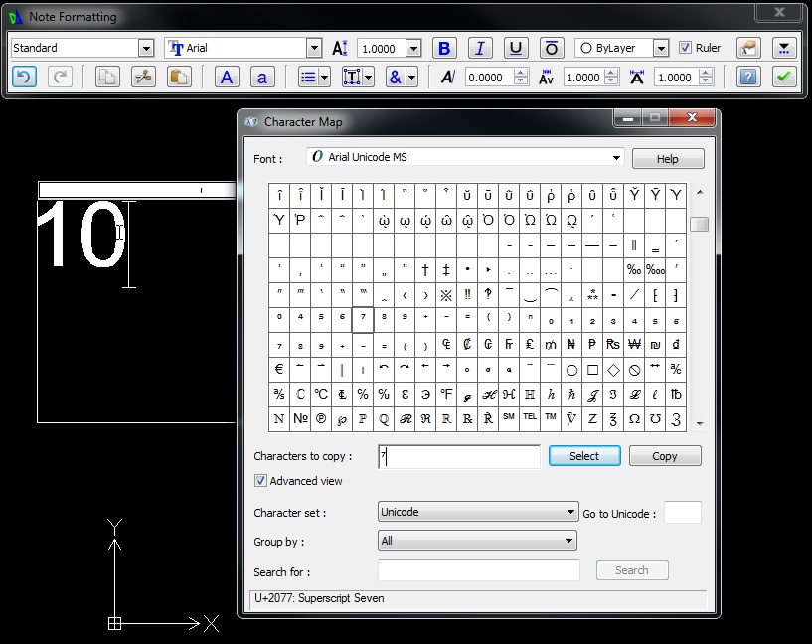Expand the Group by dropdown
Image resolution: width=812 pixels, height=644 pixels.
pyautogui.click(x=568, y=541)
